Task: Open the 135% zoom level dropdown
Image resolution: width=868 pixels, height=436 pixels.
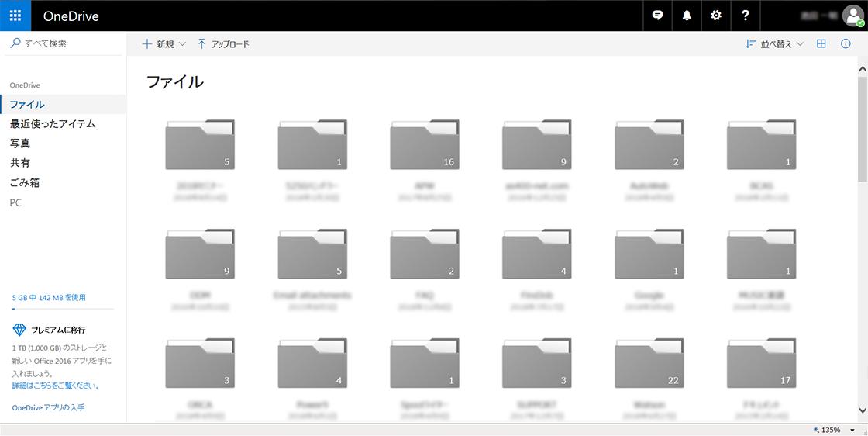Action: coord(852,430)
